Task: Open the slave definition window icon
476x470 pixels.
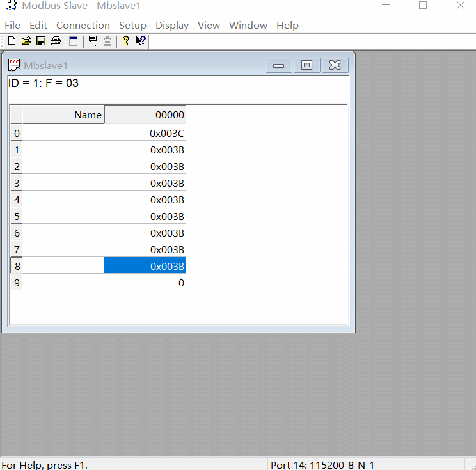Action: (73, 42)
